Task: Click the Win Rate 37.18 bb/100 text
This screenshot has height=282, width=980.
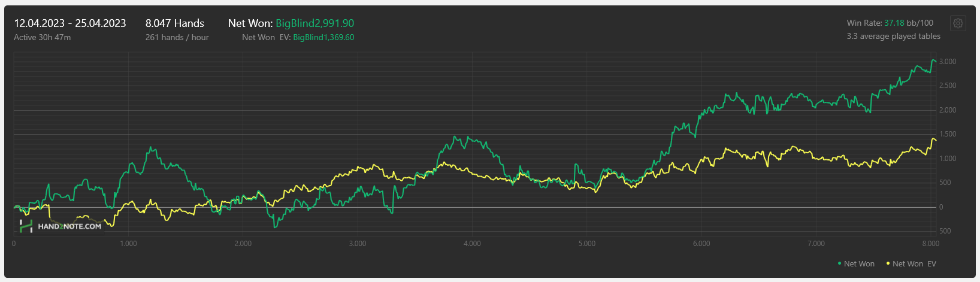Action: [x=890, y=23]
